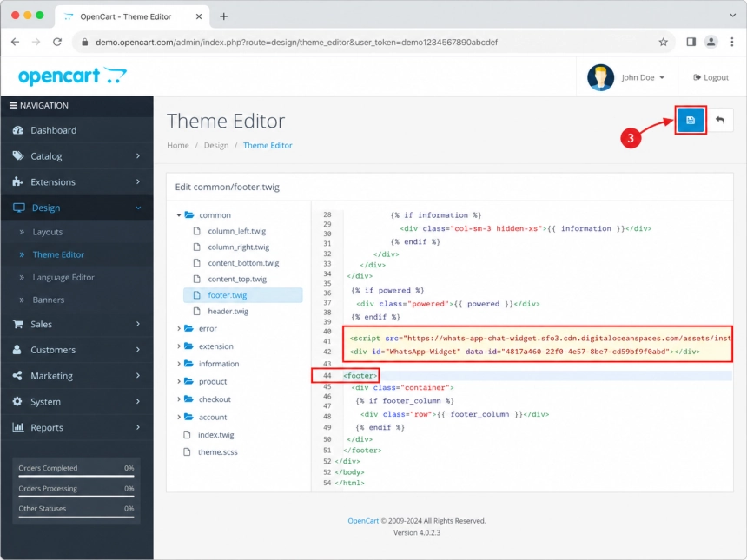Expand the extension folder
Viewport: 747px width, 560px height.
[x=179, y=346]
